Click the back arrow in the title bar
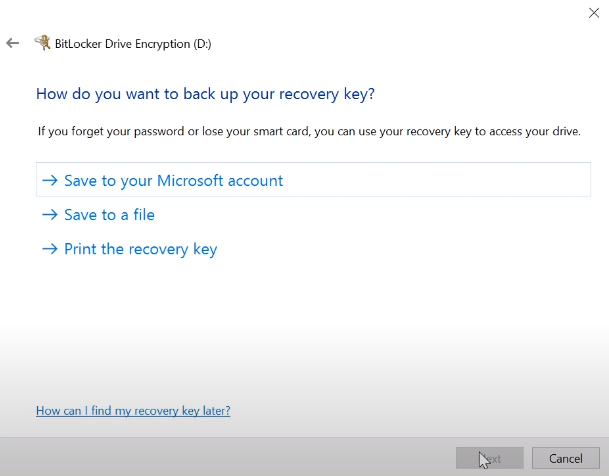The image size is (609, 476). coord(13,44)
